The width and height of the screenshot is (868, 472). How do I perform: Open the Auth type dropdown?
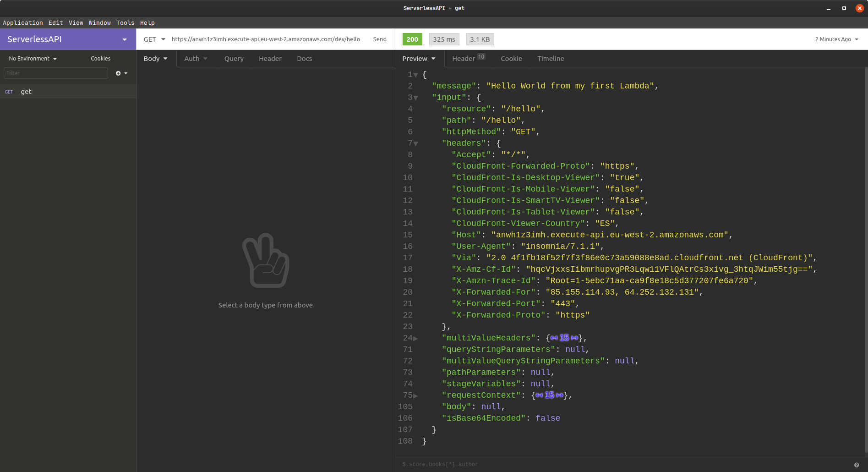point(196,59)
